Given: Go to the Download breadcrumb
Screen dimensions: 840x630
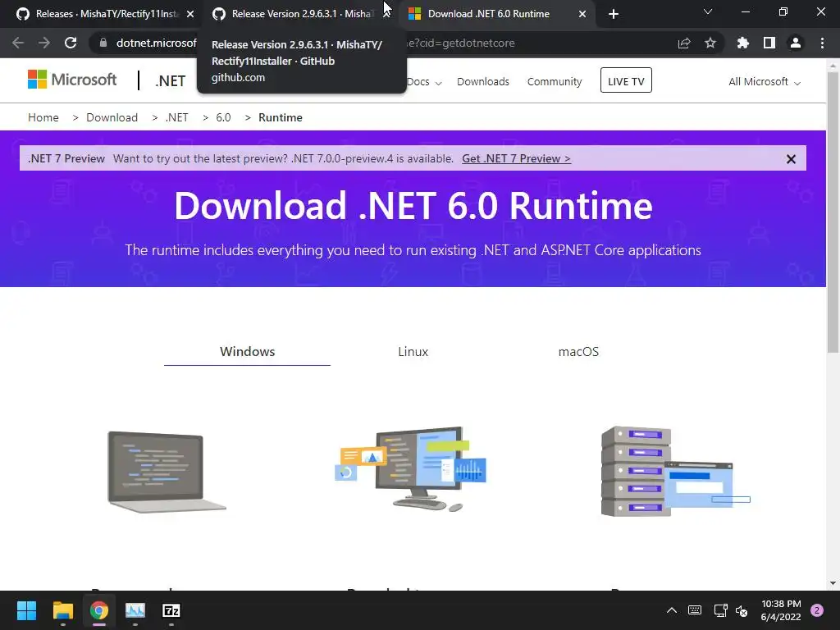Looking at the screenshot, I should pos(112,117).
